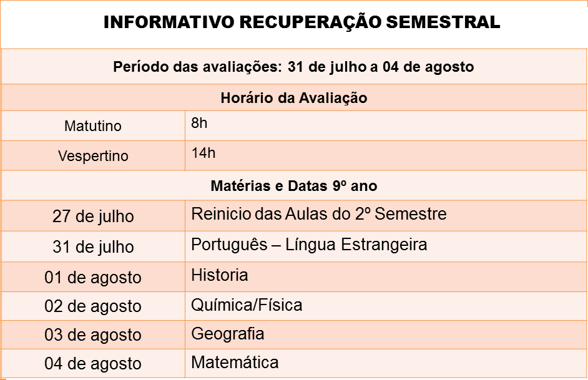This screenshot has height=380, width=588.
Task: Select the 03 de agosto date cell
Action: (93, 334)
